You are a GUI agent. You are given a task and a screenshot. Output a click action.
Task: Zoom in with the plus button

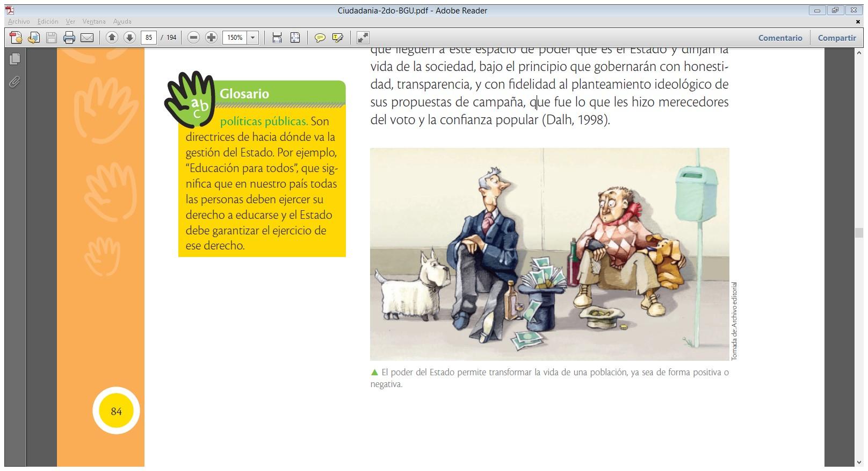coord(212,38)
